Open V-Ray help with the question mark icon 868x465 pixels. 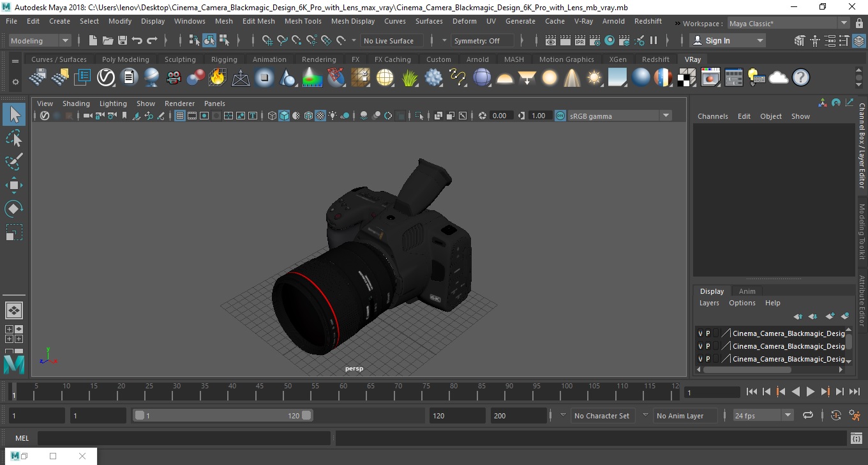click(x=801, y=78)
